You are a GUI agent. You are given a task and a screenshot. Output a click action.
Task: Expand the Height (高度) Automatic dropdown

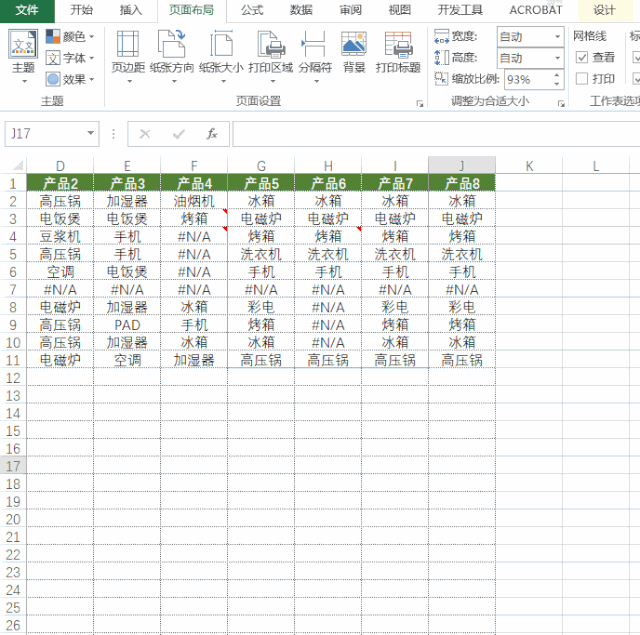[x=558, y=58]
